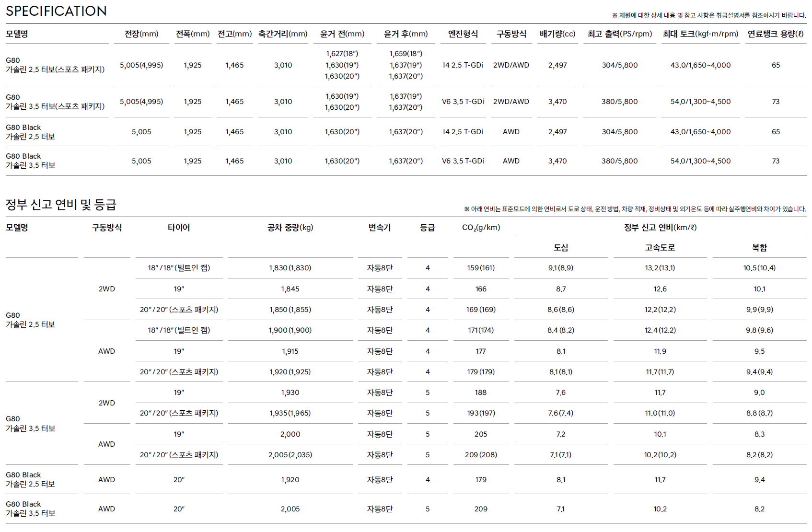Click the 166 CO₂ value
812x532 pixels.
coord(481,289)
